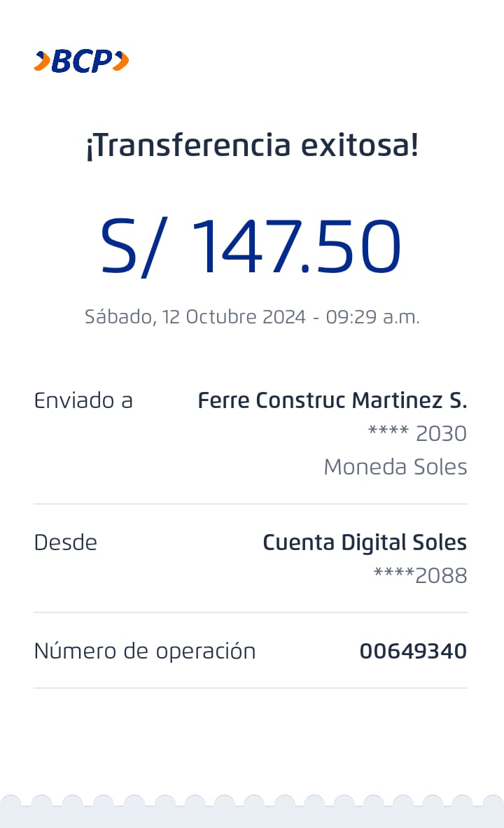
Task: Select the "Cuenta Digital Soles" source account
Action: [x=364, y=542]
